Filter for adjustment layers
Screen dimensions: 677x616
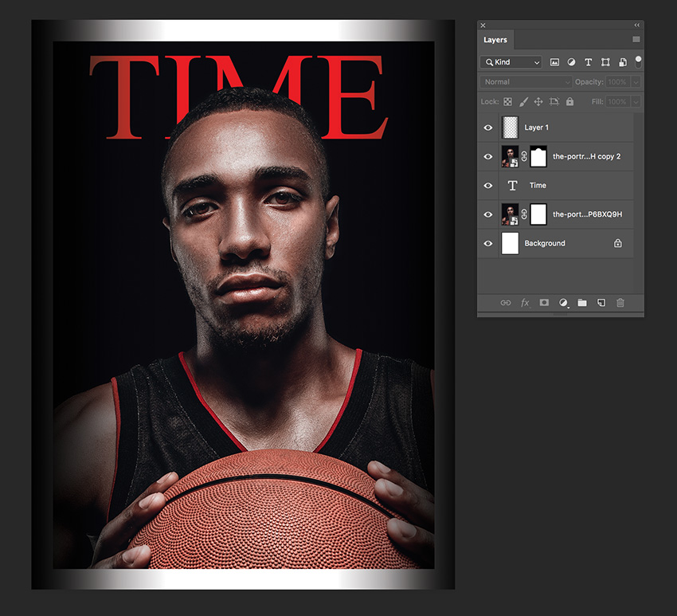pos(571,61)
